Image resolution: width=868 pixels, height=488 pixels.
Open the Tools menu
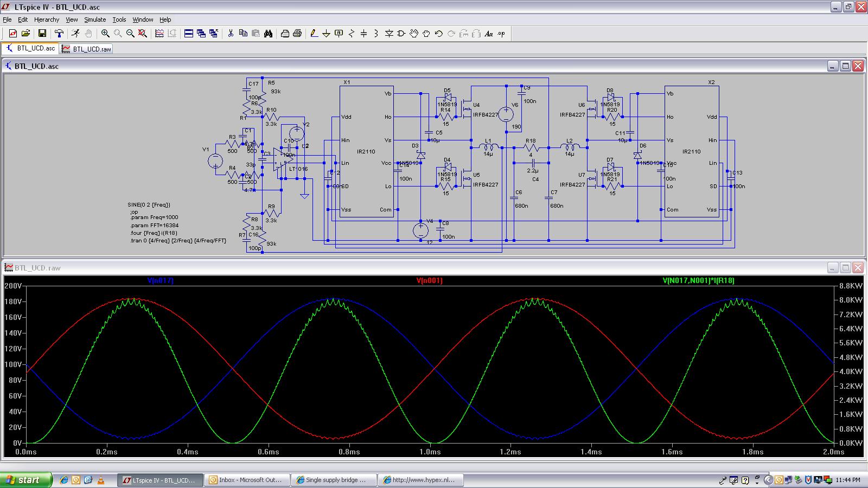tap(119, 20)
